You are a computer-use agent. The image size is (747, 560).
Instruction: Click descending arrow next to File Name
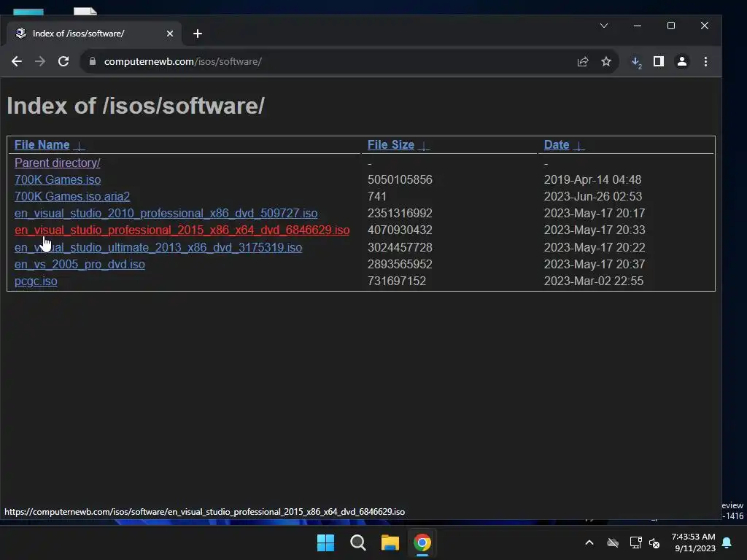click(80, 146)
